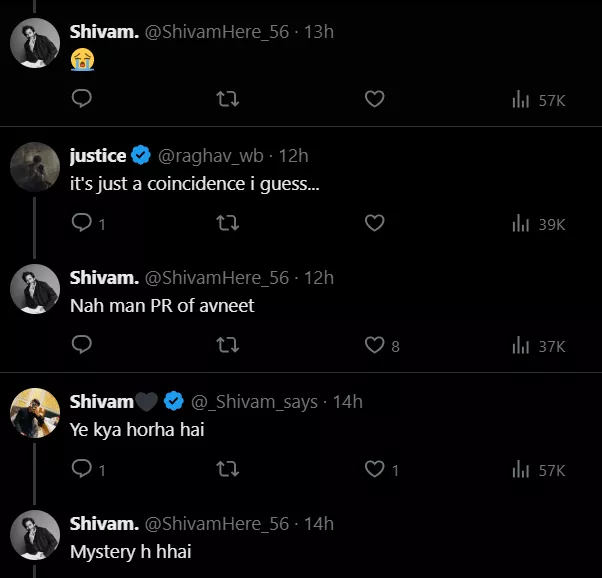The image size is (602, 578).
Task: Click the 12h timestamp on justice's tweet
Action: [x=294, y=155]
